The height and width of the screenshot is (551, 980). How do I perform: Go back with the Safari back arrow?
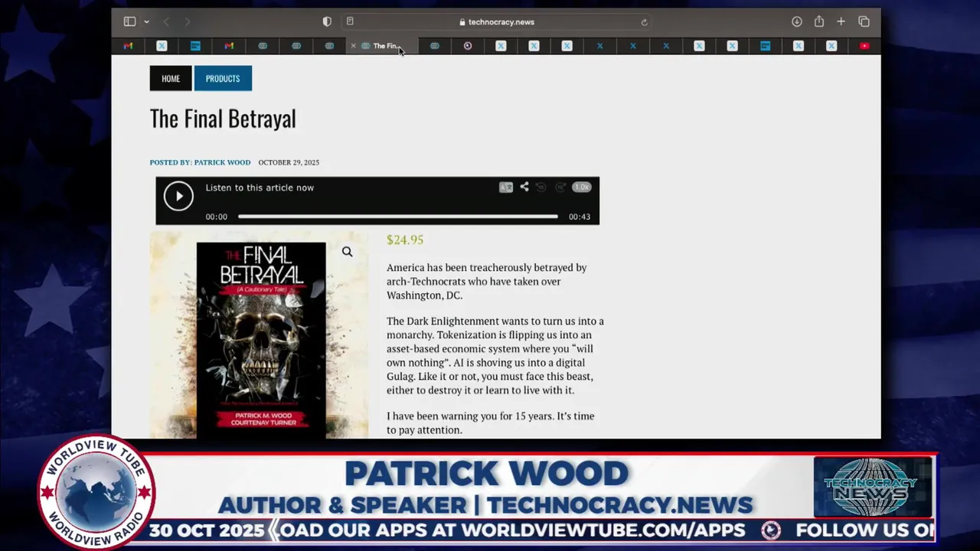pyautogui.click(x=166, y=21)
